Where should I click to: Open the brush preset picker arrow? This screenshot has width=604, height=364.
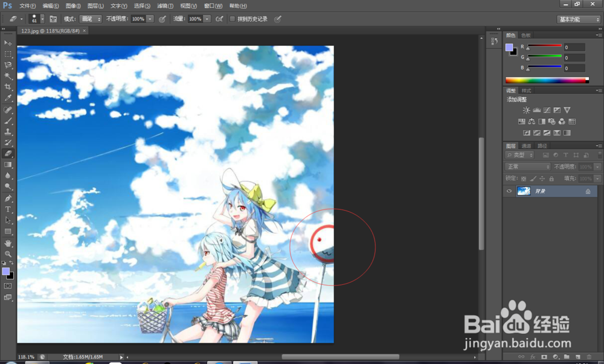click(42, 19)
